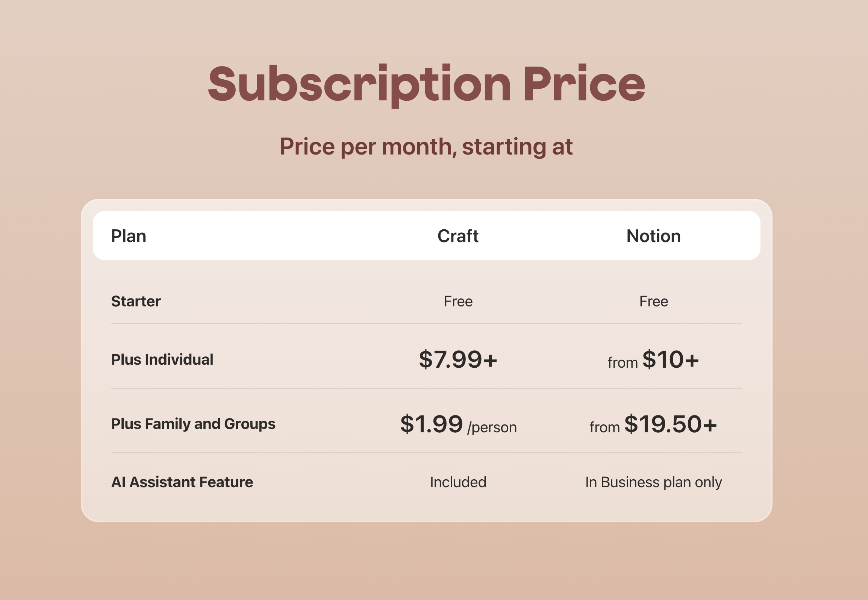The height and width of the screenshot is (600, 868).
Task: Click the Subscription Price heading
Action: click(x=426, y=84)
